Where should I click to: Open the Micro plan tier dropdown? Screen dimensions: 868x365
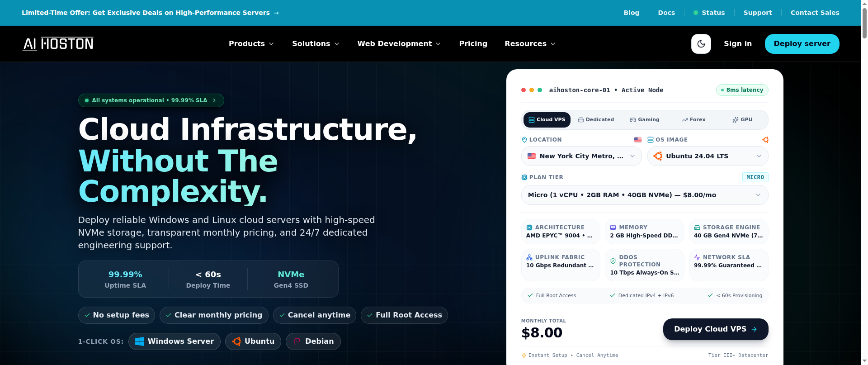coord(645,195)
